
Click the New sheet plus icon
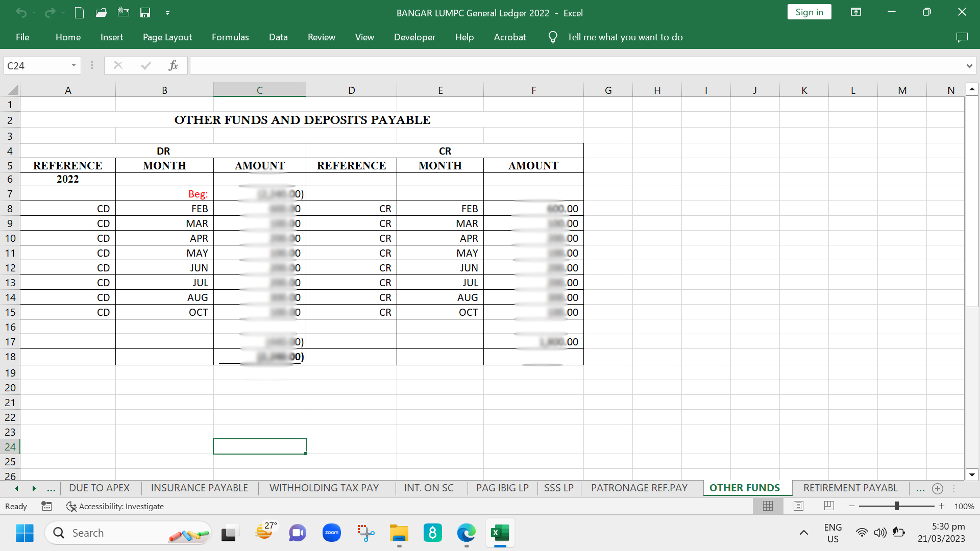pos(938,489)
